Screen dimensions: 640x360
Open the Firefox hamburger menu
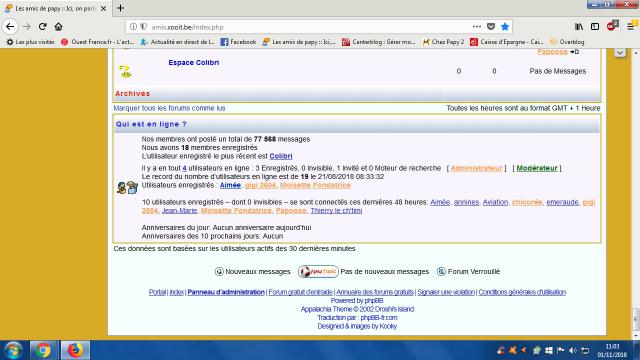click(631, 27)
